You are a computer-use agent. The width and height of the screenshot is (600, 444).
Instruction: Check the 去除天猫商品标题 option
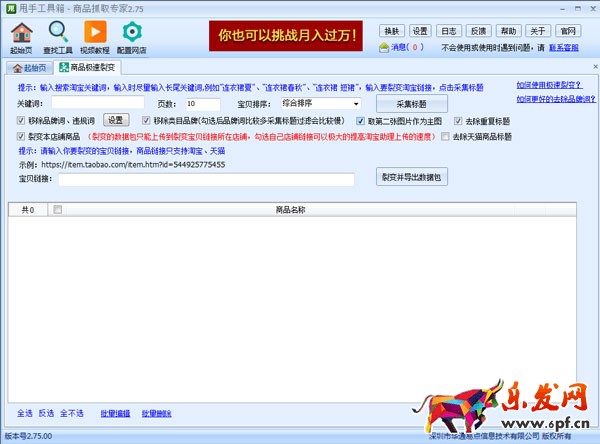click(x=446, y=136)
